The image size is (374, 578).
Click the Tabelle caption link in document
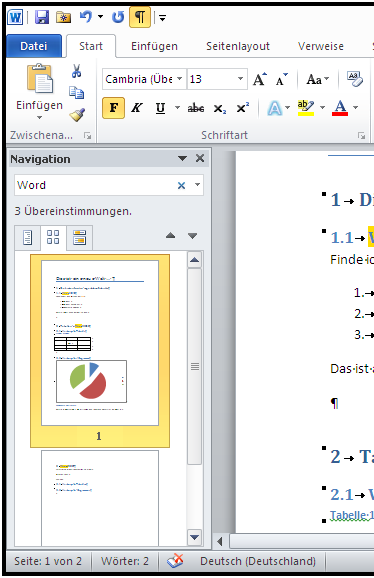coord(352,515)
